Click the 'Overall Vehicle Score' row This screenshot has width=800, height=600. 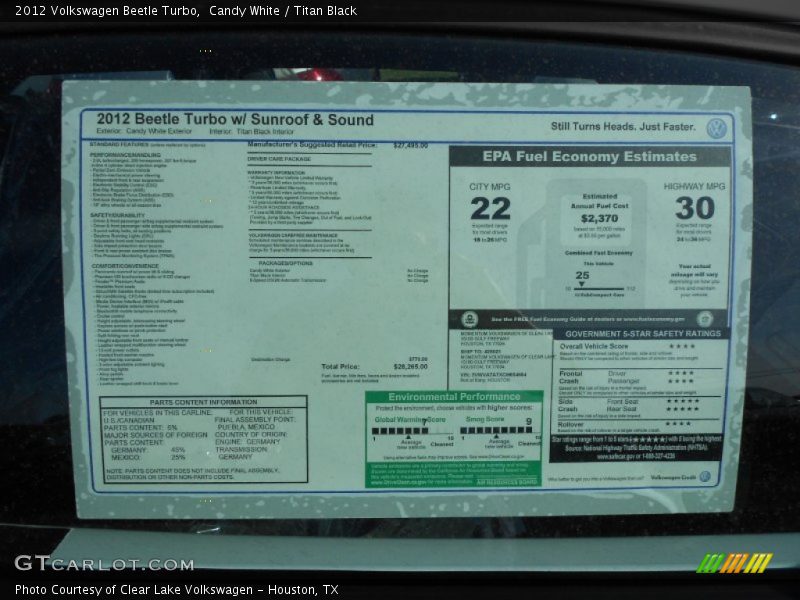[628, 346]
